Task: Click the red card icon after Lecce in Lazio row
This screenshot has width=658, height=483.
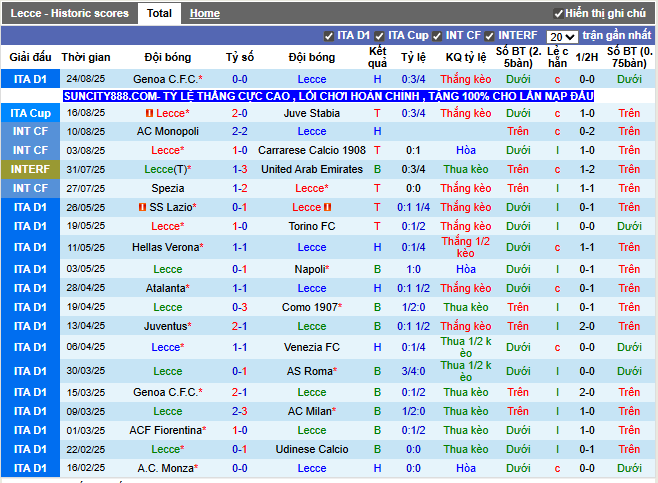Action: (328, 207)
